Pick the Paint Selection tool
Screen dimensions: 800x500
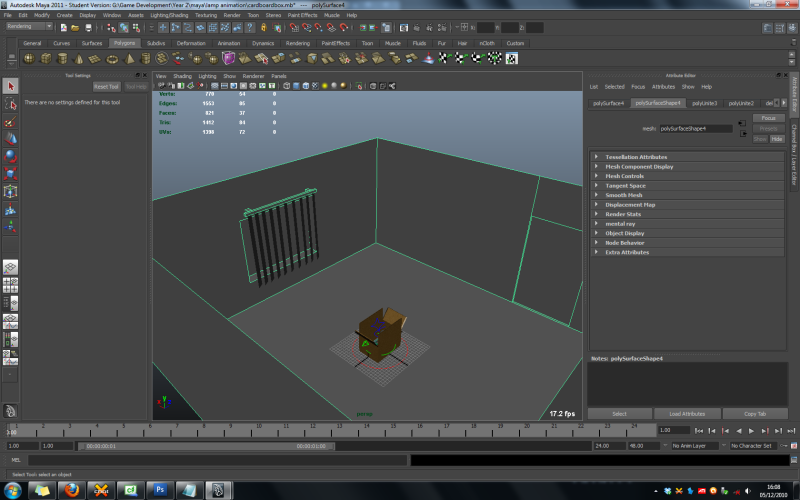10,121
